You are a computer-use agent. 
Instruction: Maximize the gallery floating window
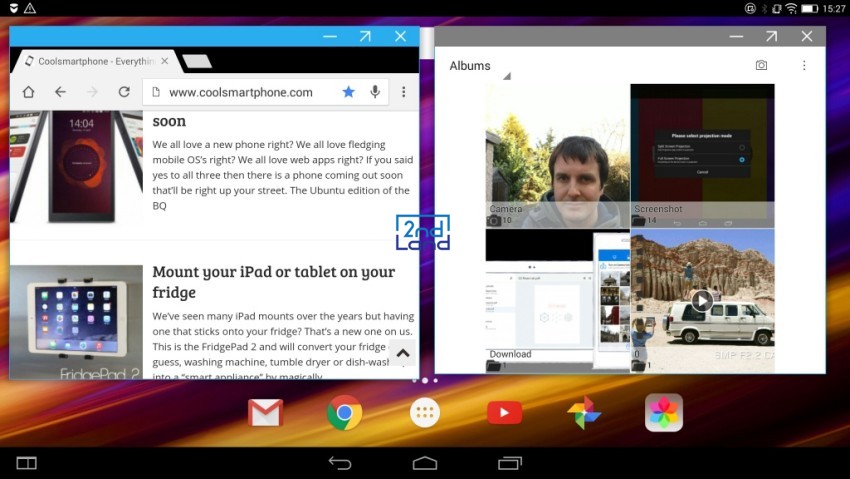pos(771,36)
